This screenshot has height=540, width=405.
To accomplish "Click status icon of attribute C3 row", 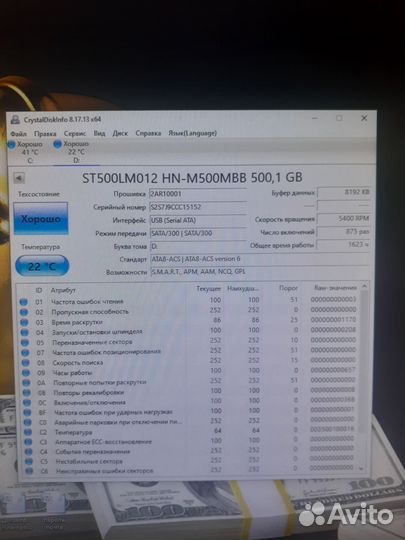I will click(x=28, y=442).
